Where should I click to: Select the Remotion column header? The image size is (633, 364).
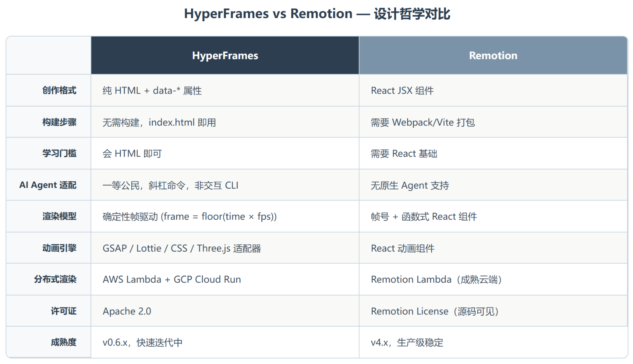click(x=493, y=55)
